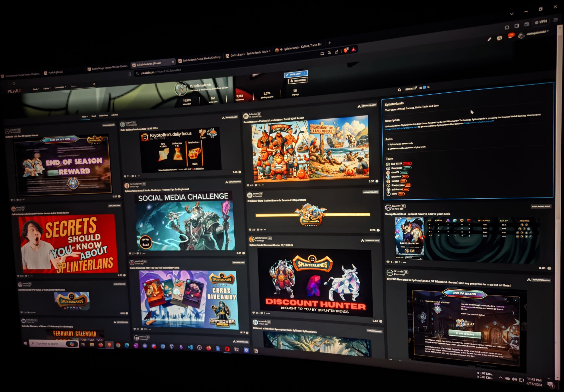Image resolution: width=564 pixels, height=392 pixels.
Task: Open Google Chrome from the taskbar
Action: 118,345
